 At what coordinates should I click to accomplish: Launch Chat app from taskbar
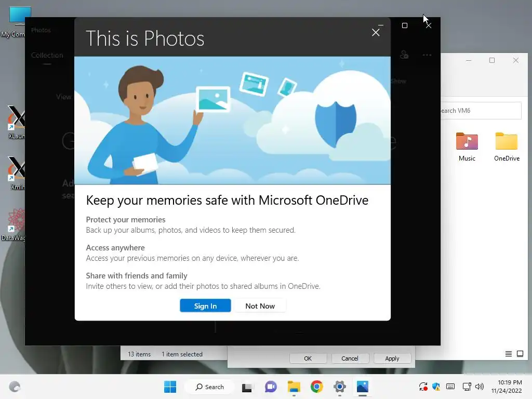tap(270, 387)
